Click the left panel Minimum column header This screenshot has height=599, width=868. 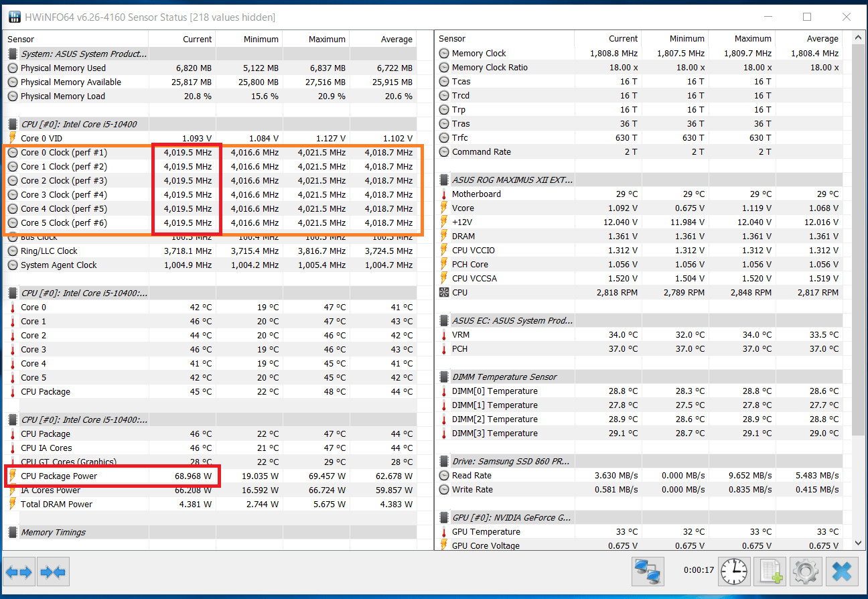(249, 39)
